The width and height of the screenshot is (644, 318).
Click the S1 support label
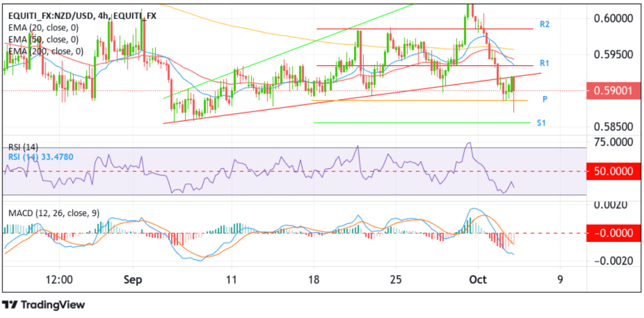541,123
